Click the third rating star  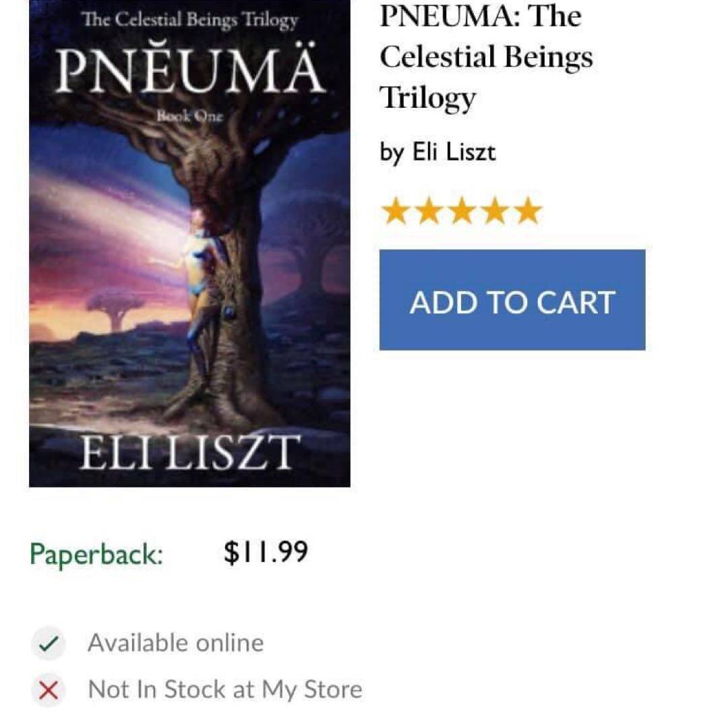pyautogui.click(x=462, y=211)
